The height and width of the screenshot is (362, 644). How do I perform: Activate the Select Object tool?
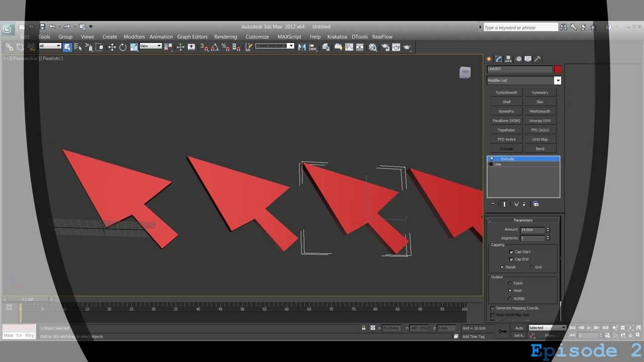tap(67, 47)
